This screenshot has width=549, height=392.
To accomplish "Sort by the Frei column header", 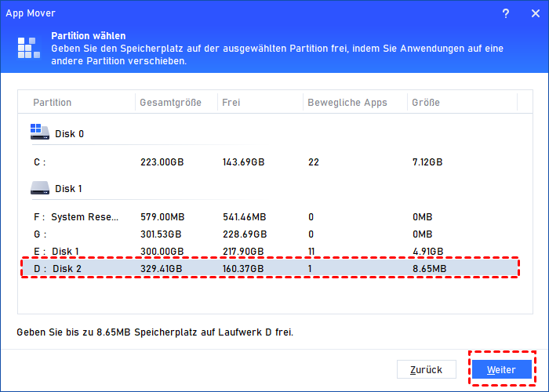I will coord(231,103).
